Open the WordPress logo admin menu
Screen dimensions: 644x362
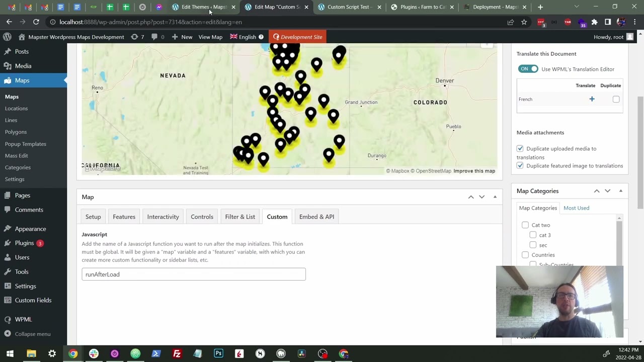click(7, 37)
